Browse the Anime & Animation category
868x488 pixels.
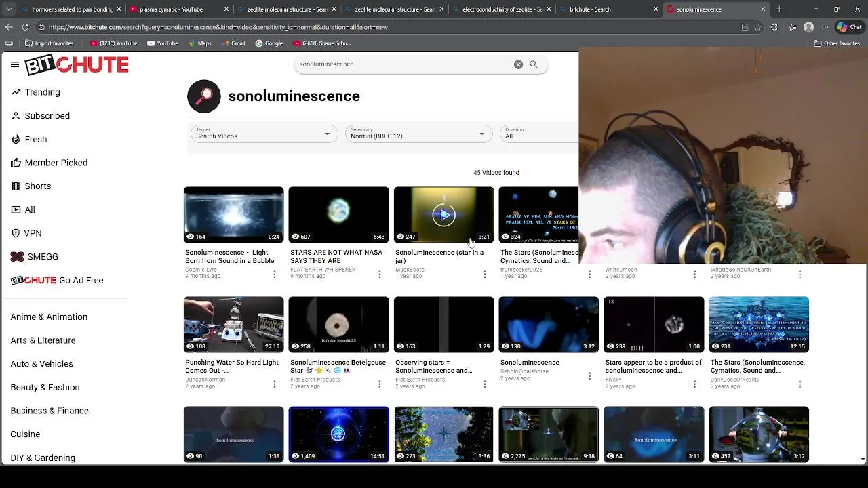pos(49,317)
